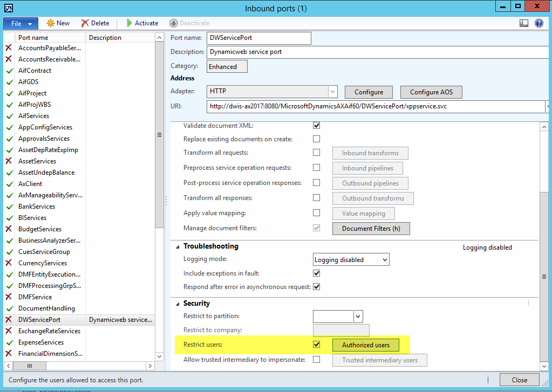Expand the Adapter HTTP dropdown

(333, 92)
